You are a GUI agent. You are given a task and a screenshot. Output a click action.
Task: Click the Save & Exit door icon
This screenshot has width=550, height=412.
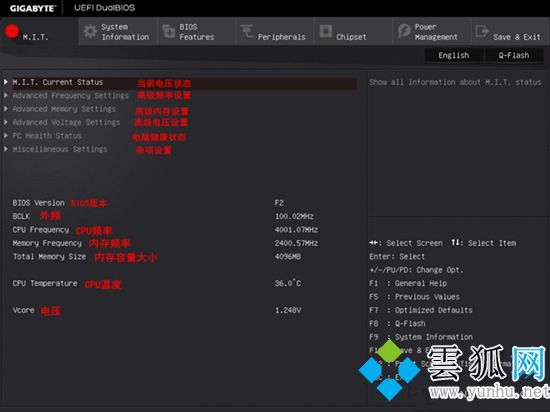pos(482,31)
